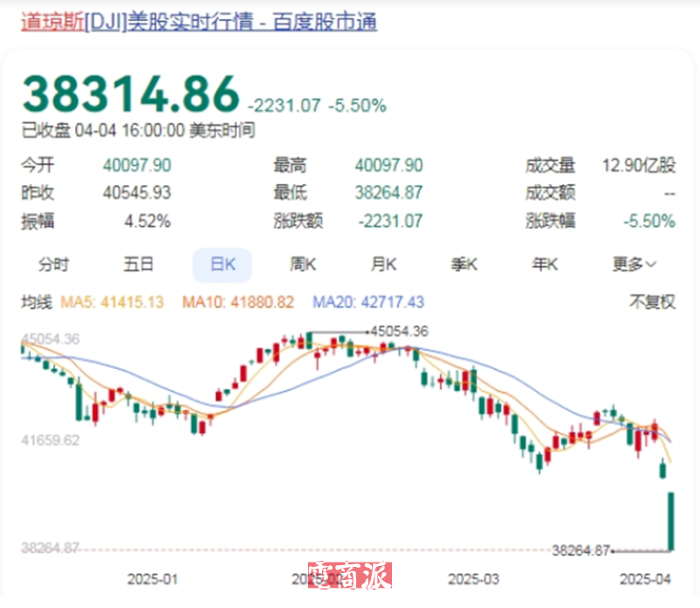Screen dimensions: 700x608
Task: Open the 季K quarterly chart
Action: [464, 264]
